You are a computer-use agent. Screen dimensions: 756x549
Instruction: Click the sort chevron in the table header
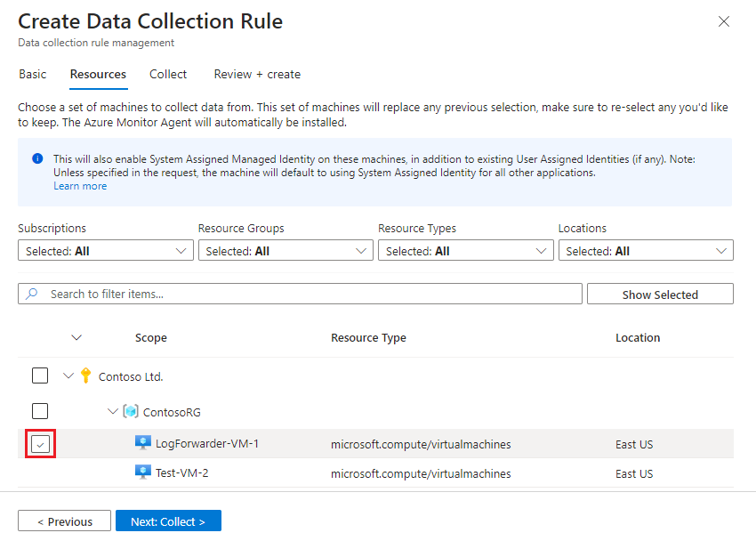[76, 337]
